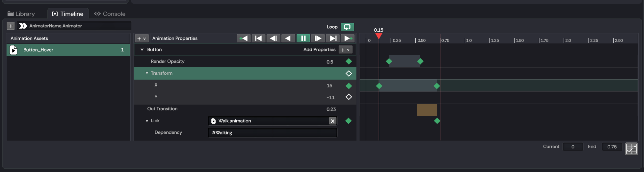Click the plus button beside AnimatorName.Animator

tap(11, 26)
